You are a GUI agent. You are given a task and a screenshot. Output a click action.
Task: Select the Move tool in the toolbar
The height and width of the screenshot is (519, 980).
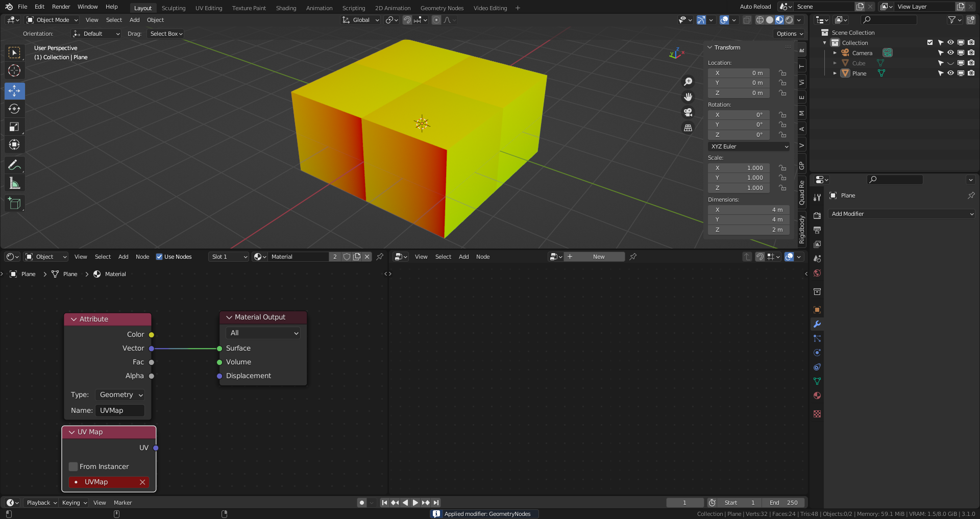pos(14,91)
